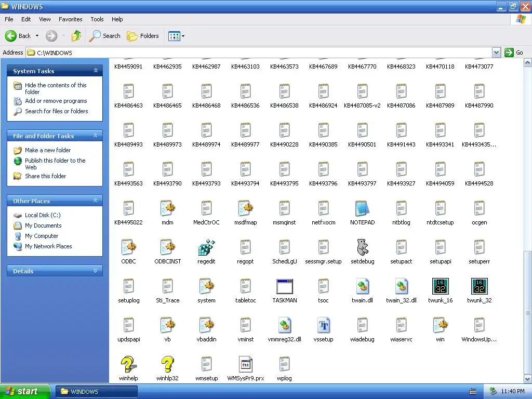The image size is (532, 399).
Task: Select the ODBCINST file icon
Action: (168, 247)
